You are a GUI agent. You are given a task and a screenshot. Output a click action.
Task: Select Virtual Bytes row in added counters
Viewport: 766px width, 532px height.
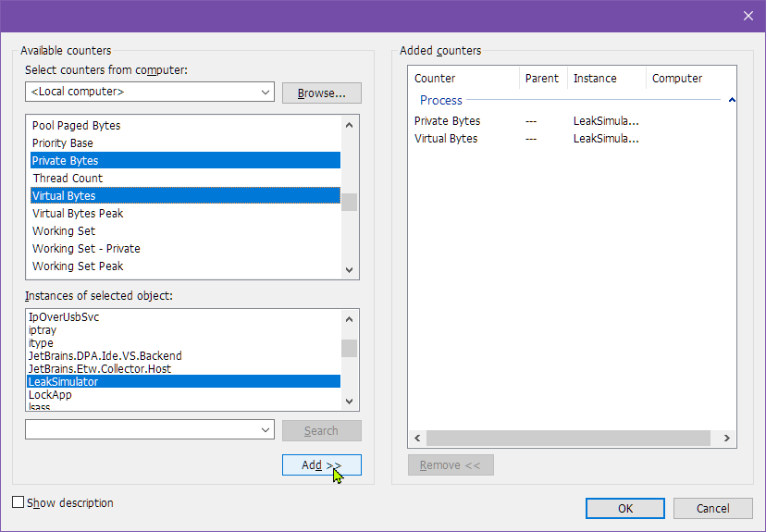point(446,139)
